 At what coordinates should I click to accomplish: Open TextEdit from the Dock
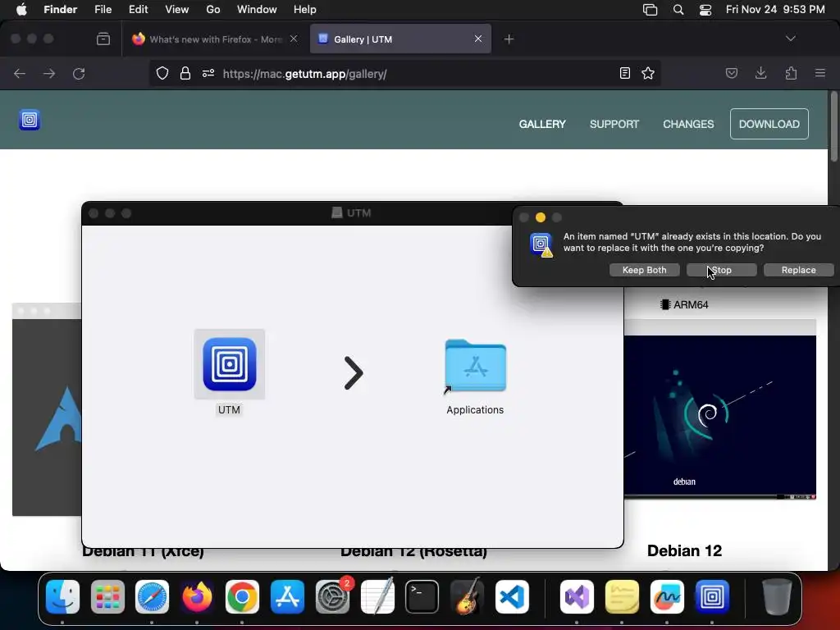377,597
